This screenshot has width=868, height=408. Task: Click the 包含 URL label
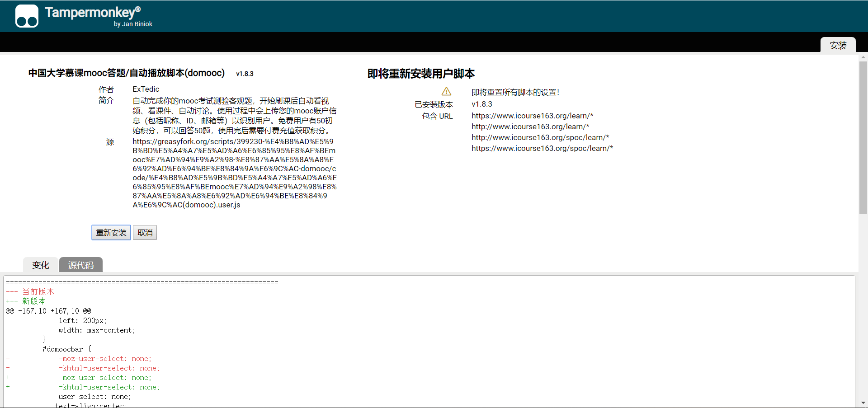437,116
